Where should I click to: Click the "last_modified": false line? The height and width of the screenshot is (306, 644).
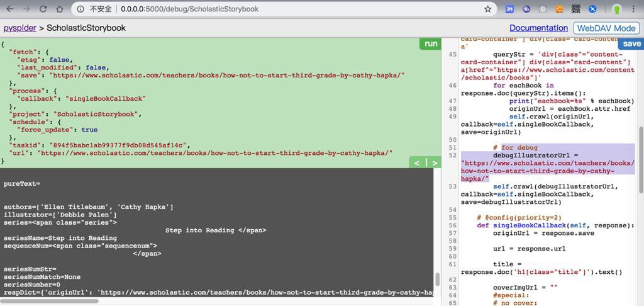coord(63,67)
